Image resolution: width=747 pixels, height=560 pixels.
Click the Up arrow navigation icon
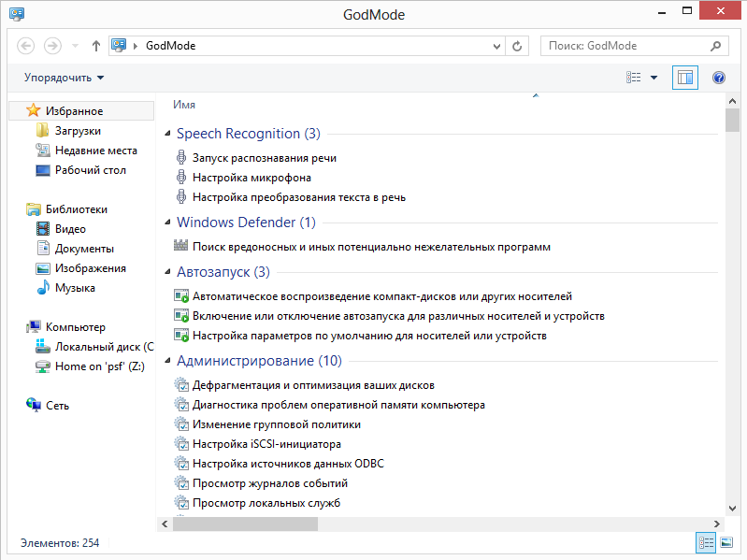tap(96, 45)
